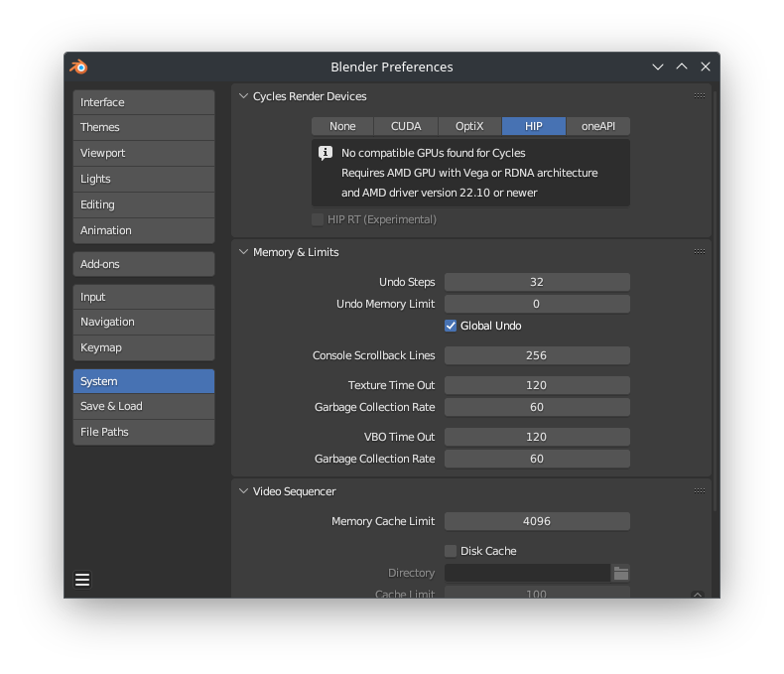This screenshot has width=784, height=674.
Task: Open the File Paths preferences category
Action: pos(144,432)
